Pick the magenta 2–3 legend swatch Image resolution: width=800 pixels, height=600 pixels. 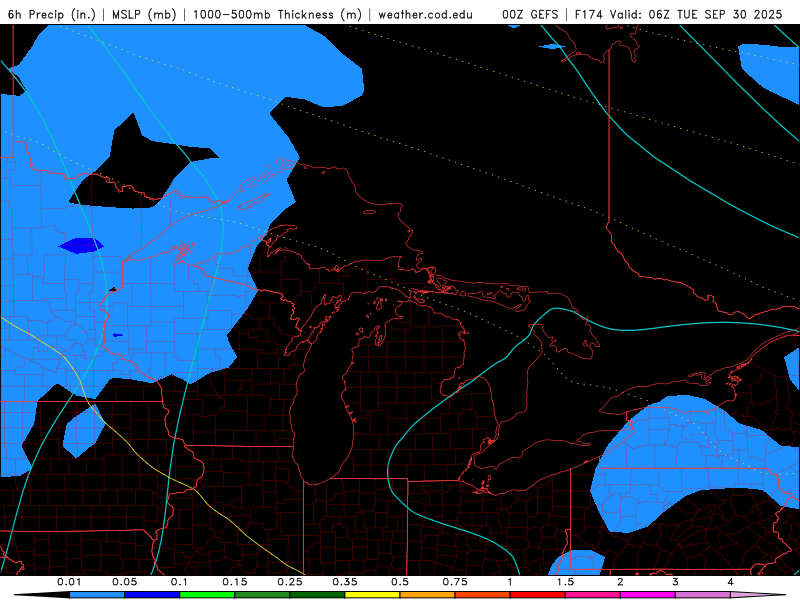pyautogui.click(x=648, y=595)
